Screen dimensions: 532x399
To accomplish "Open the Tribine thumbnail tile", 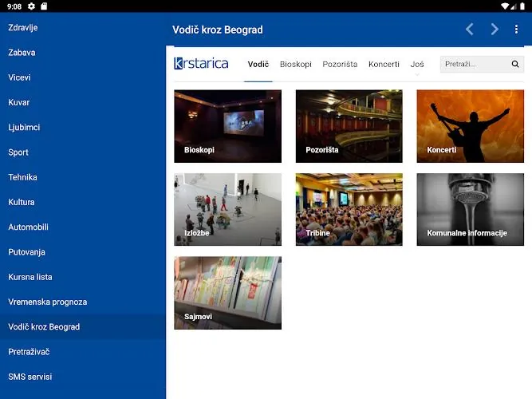I will tap(349, 210).
